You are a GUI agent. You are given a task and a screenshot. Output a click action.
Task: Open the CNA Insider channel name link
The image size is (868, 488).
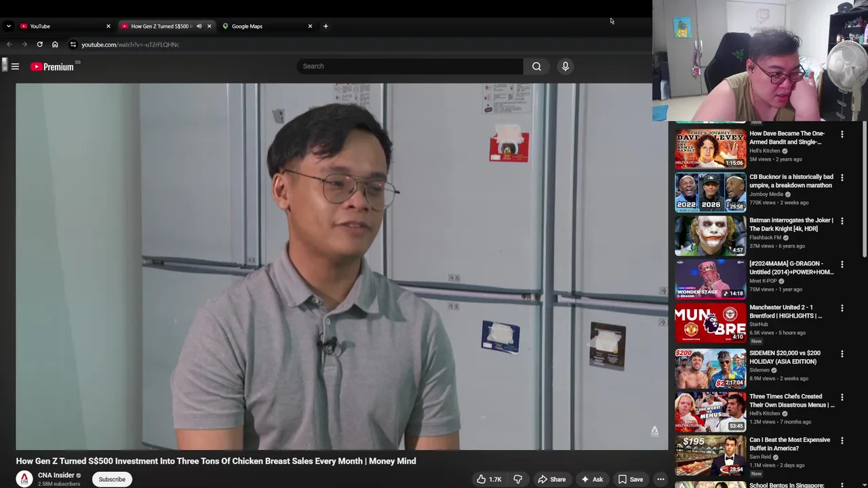[56, 475]
